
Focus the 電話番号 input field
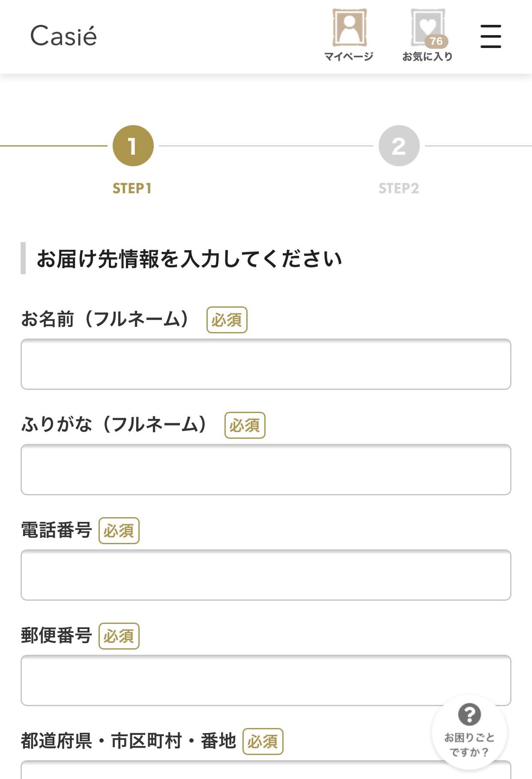pyautogui.click(x=266, y=575)
